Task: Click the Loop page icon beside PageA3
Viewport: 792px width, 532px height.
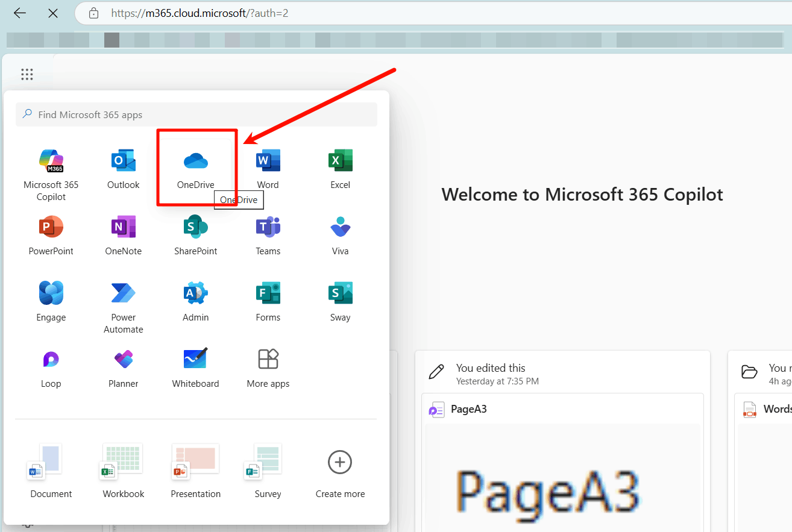Action: tap(436, 410)
